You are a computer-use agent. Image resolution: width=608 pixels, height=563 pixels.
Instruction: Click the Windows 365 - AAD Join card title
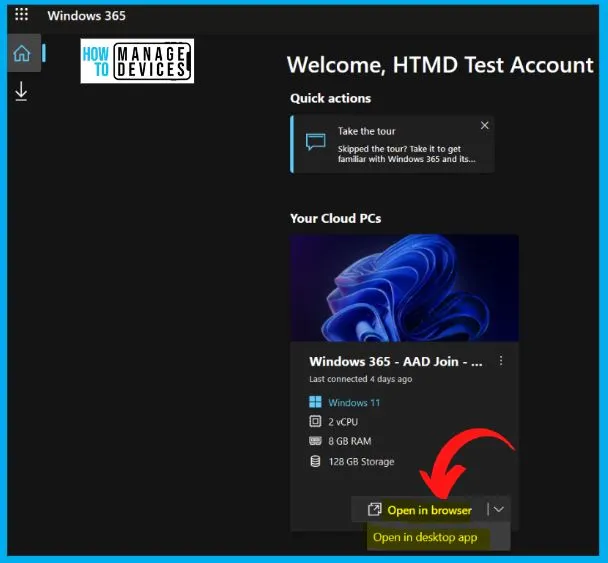click(x=396, y=361)
